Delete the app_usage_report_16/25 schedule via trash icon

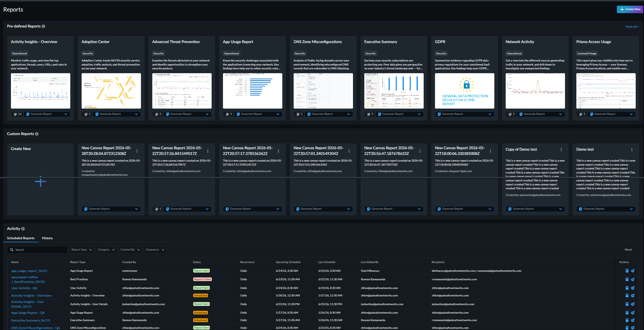pyautogui.click(x=627, y=271)
